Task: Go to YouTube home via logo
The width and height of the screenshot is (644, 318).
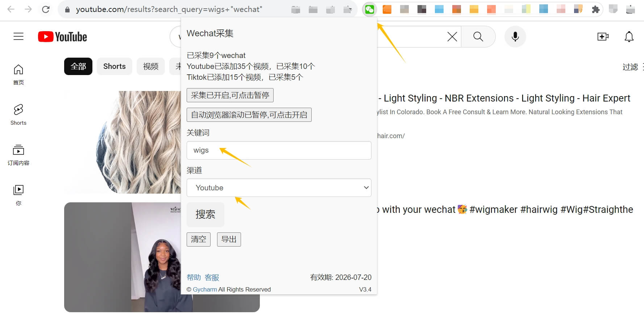Action: point(62,37)
